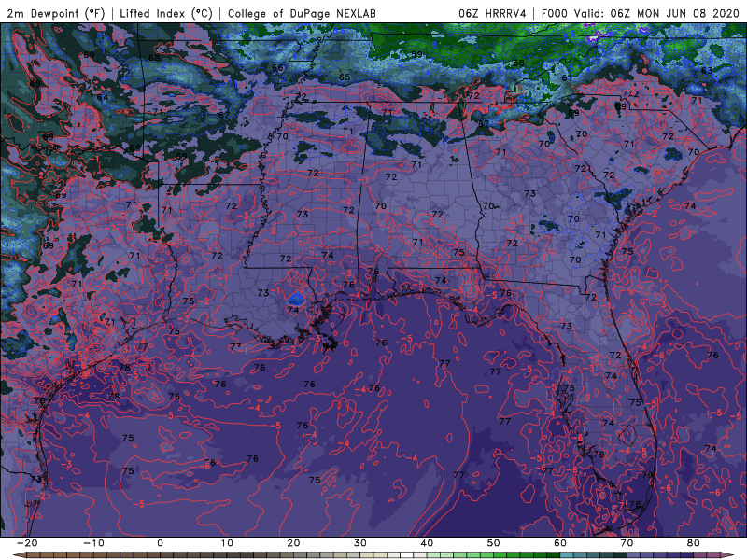
Task: Click the "06Z HRRRV4" model run label
Action: (492, 13)
